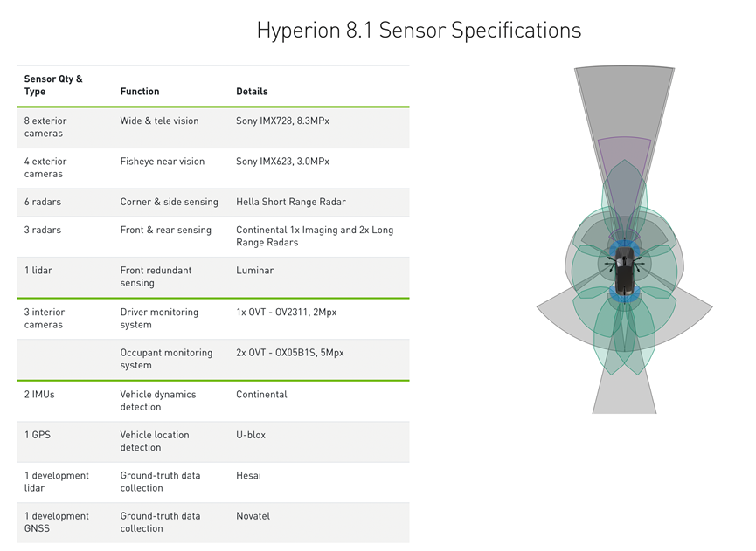Click the Hyperion 8.1 Sensor Specifications title
The width and height of the screenshot is (756, 551).
419,31
